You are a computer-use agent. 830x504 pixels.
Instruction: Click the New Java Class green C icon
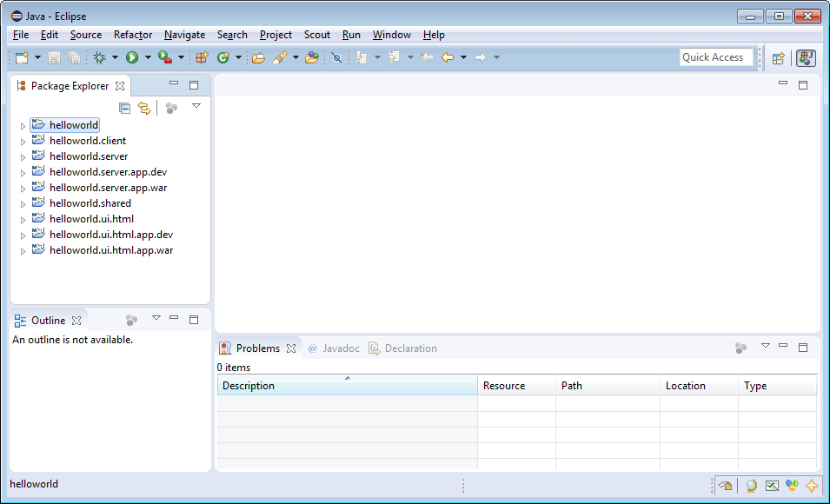223,57
